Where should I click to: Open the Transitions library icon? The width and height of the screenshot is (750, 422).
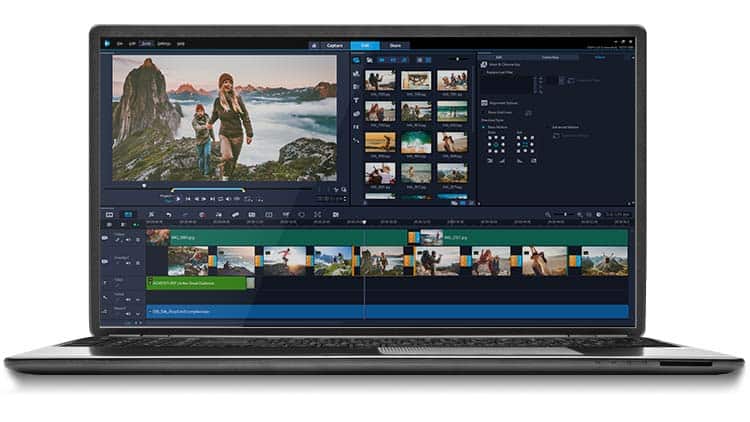click(356, 87)
